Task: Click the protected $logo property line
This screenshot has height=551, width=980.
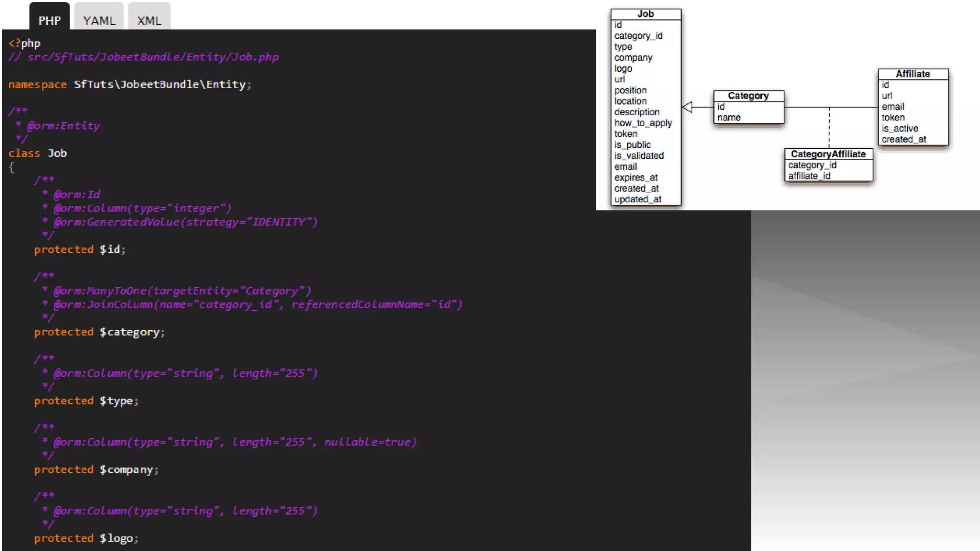Action: point(86,539)
